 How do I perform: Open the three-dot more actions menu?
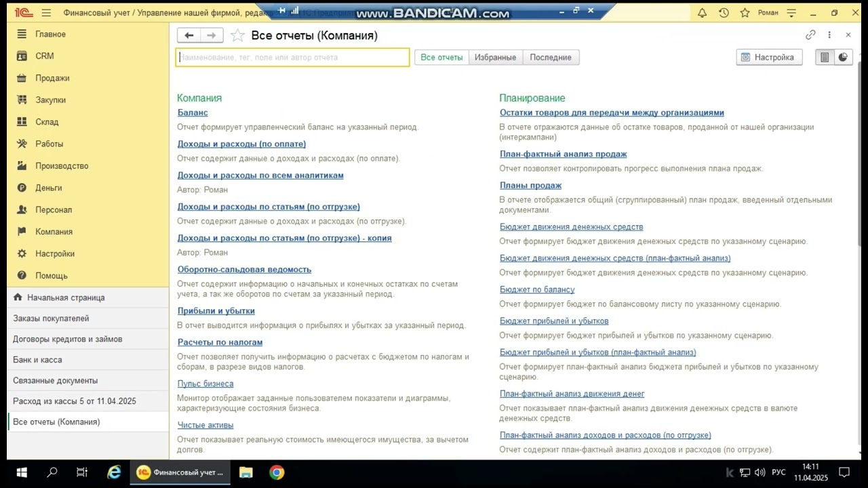click(x=829, y=35)
